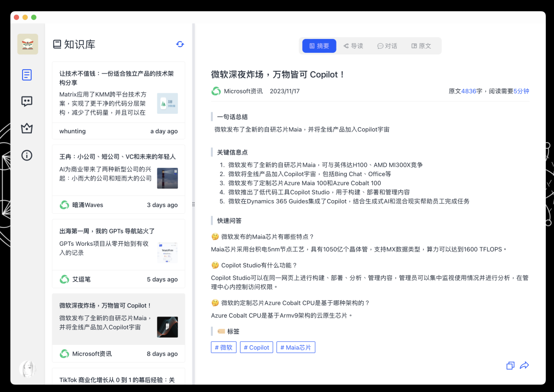Click the '8 days ago' timestamp
The image size is (554, 392).
162,354
